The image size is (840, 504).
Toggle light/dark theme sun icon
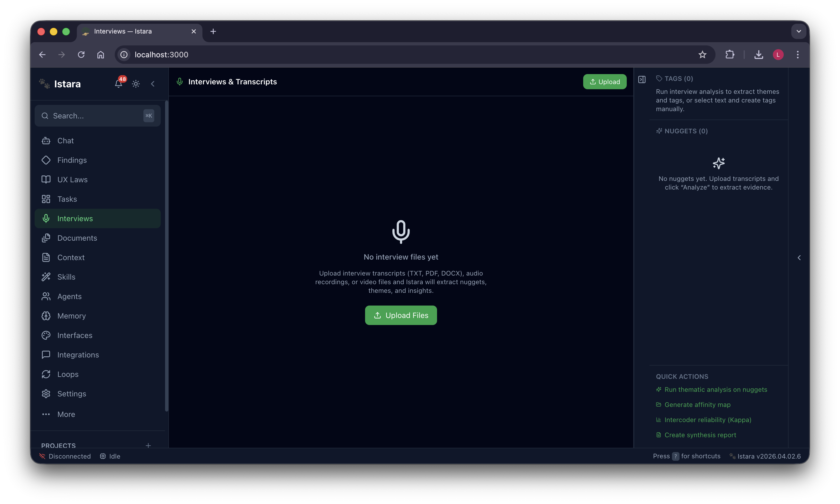tap(136, 84)
